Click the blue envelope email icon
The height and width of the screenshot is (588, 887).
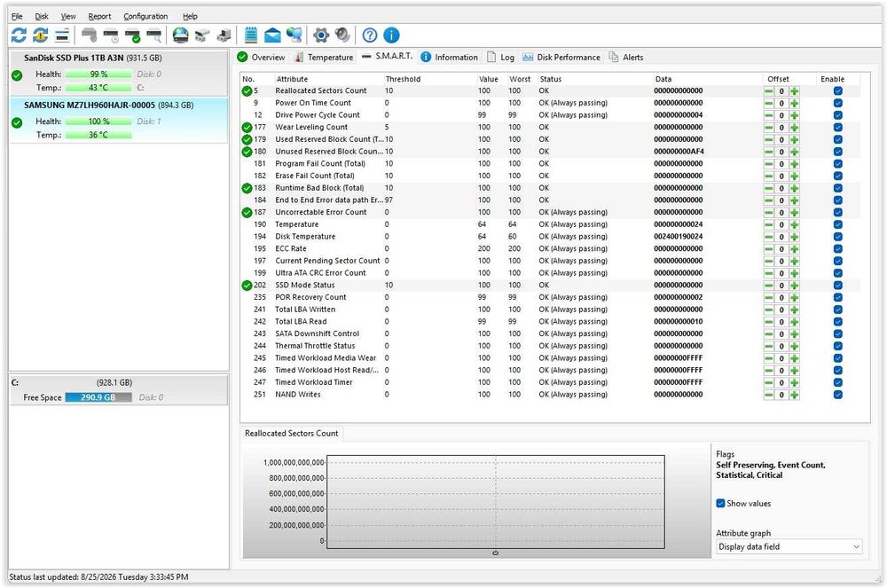(272, 35)
